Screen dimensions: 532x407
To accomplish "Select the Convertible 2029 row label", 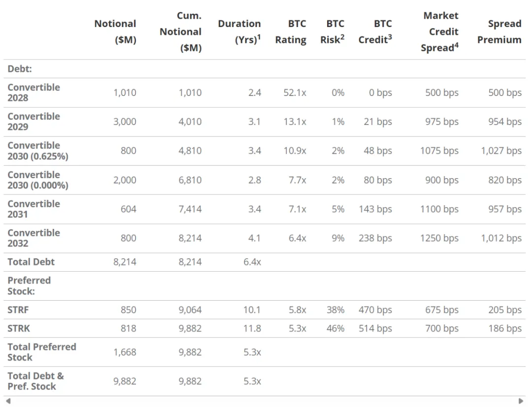I will pyautogui.click(x=33, y=122).
